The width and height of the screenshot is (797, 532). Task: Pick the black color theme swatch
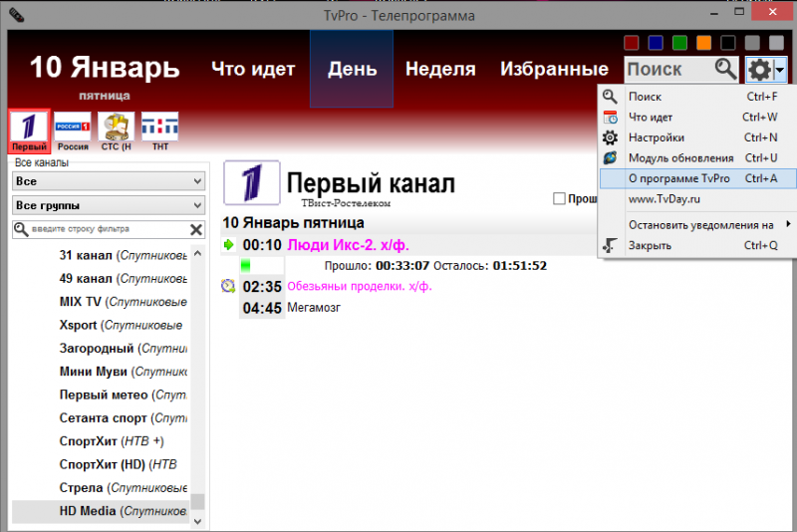pyautogui.click(x=728, y=43)
